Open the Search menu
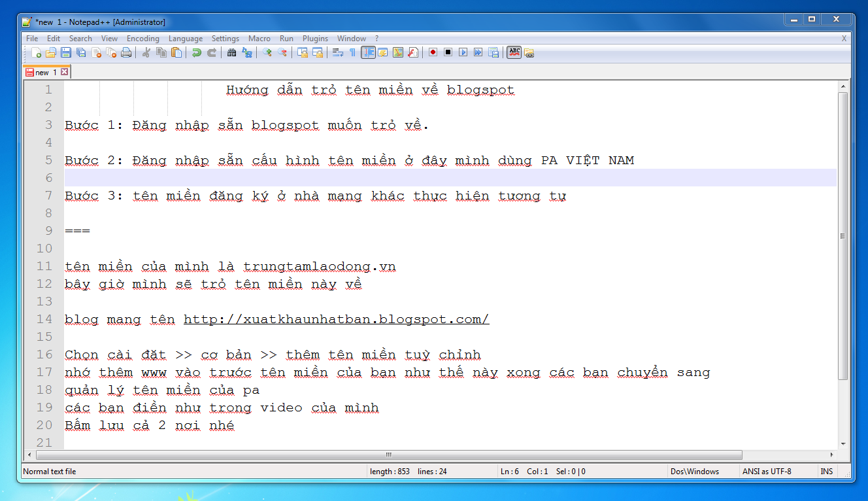The height and width of the screenshot is (501, 868). tap(80, 39)
